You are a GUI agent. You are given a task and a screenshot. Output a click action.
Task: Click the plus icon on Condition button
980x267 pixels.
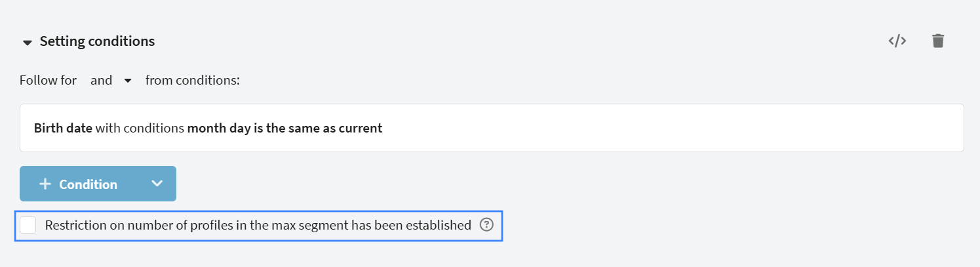(x=45, y=184)
